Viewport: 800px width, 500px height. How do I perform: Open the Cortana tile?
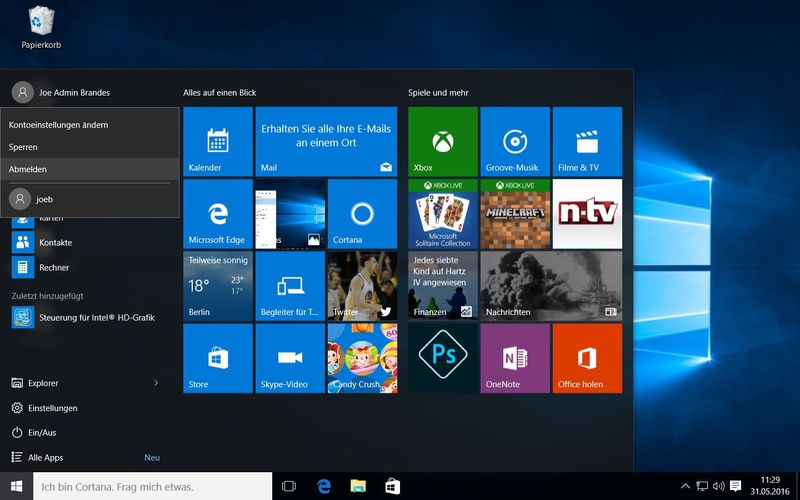pos(362,214)
